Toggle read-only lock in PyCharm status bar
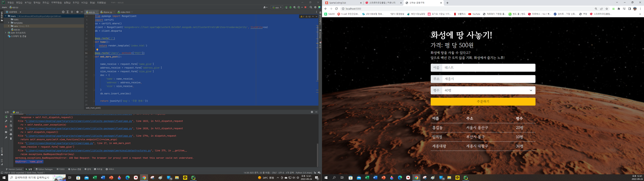Screen dimensions: 644x181 coord(315,173)
